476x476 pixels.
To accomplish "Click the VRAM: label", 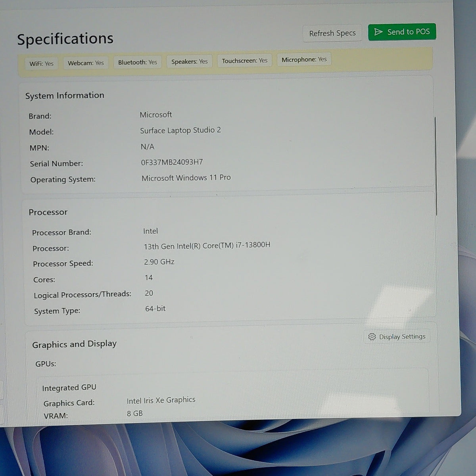I will (x=56, y=416).
